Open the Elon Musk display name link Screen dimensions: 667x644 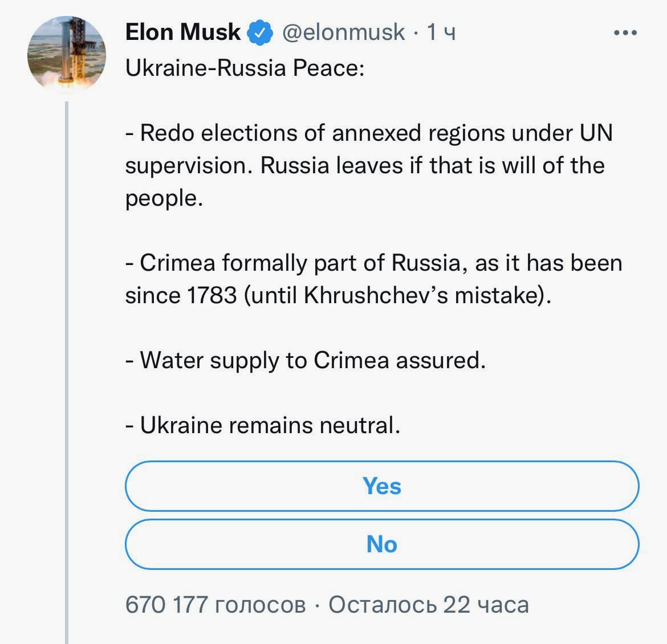point(182,32)
